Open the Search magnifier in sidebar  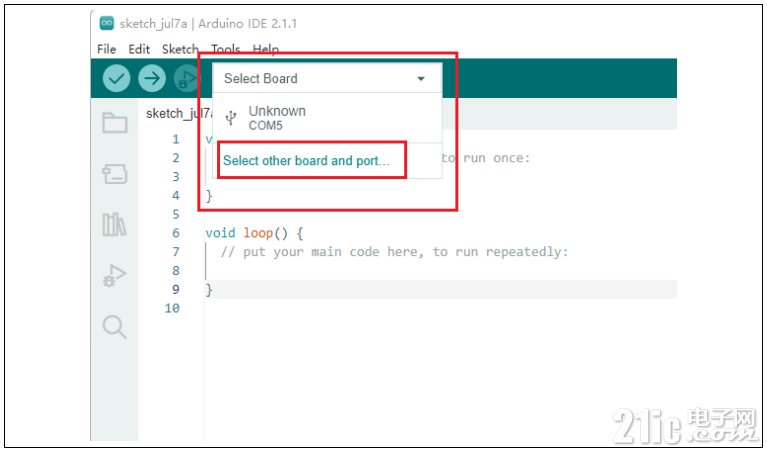pos(114,327)
